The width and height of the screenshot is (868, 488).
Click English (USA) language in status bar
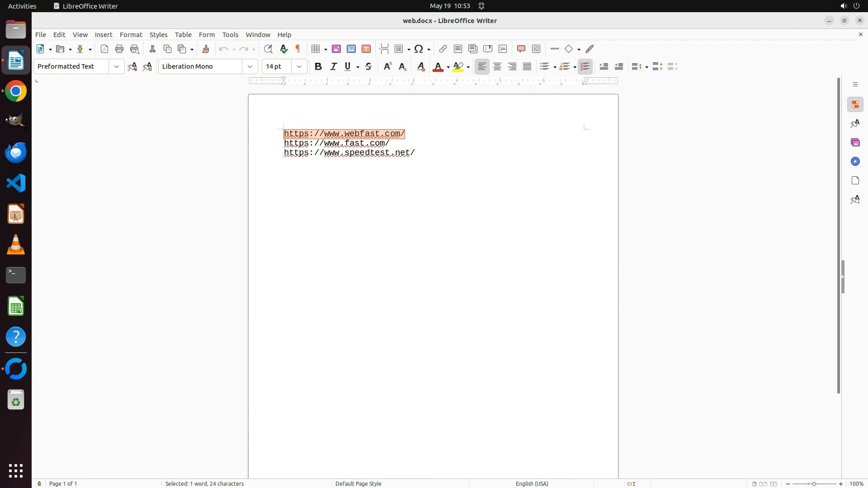pos(532,483)
